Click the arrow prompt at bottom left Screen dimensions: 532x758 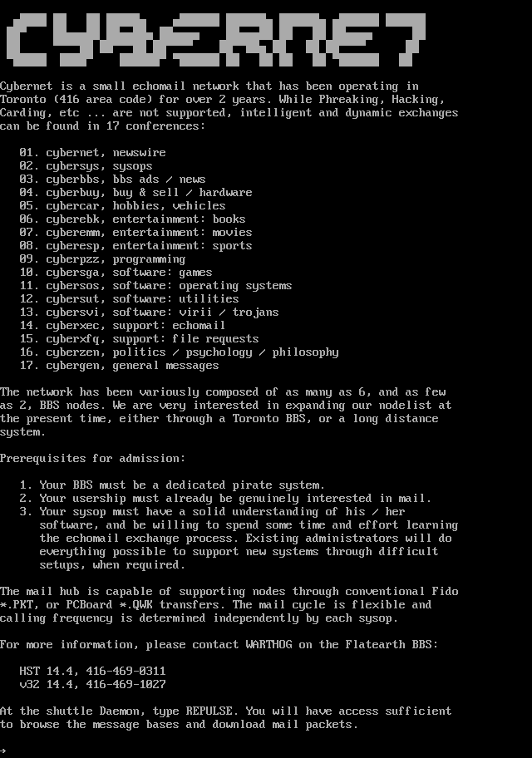[x=3, y=751]
